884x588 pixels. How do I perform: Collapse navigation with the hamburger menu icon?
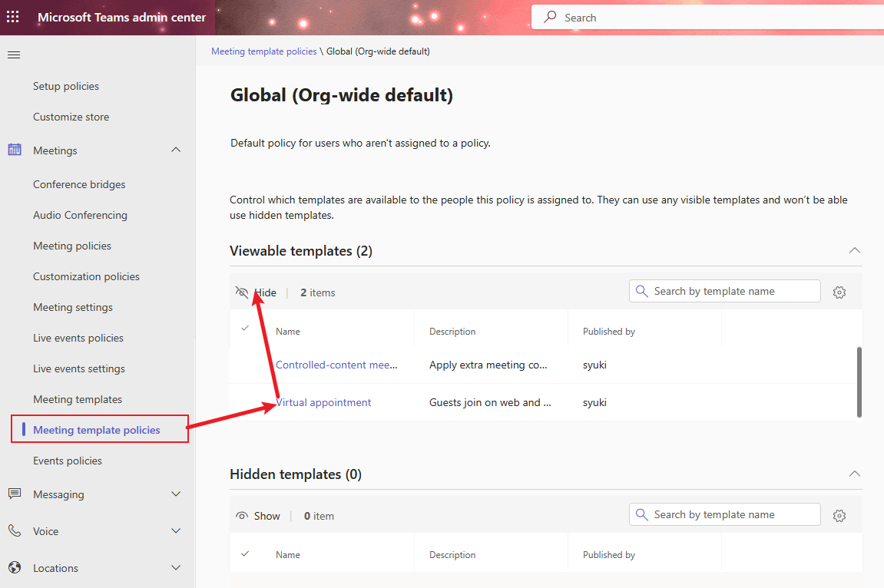click(14, 55)
